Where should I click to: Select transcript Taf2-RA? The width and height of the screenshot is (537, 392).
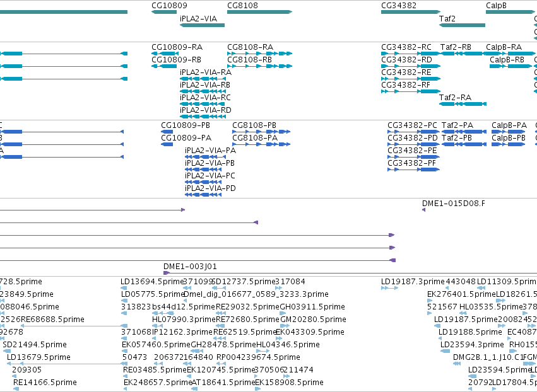click(x=455, y=98)
